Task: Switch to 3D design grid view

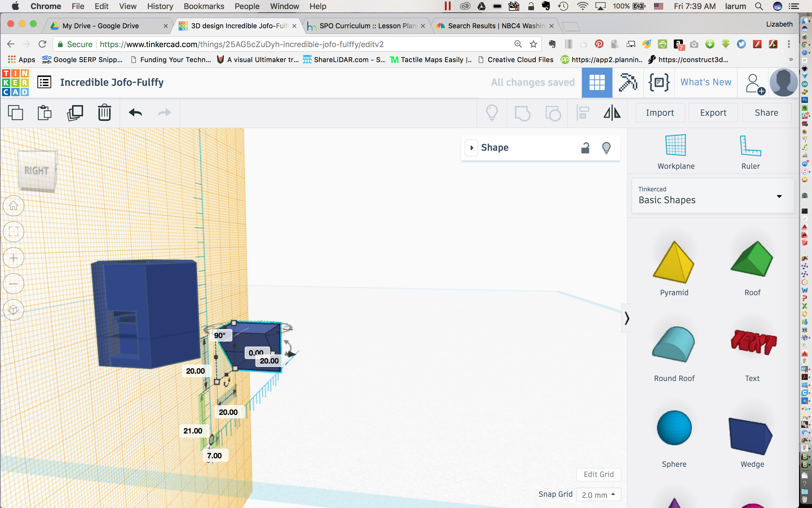Action: (597, 83)
